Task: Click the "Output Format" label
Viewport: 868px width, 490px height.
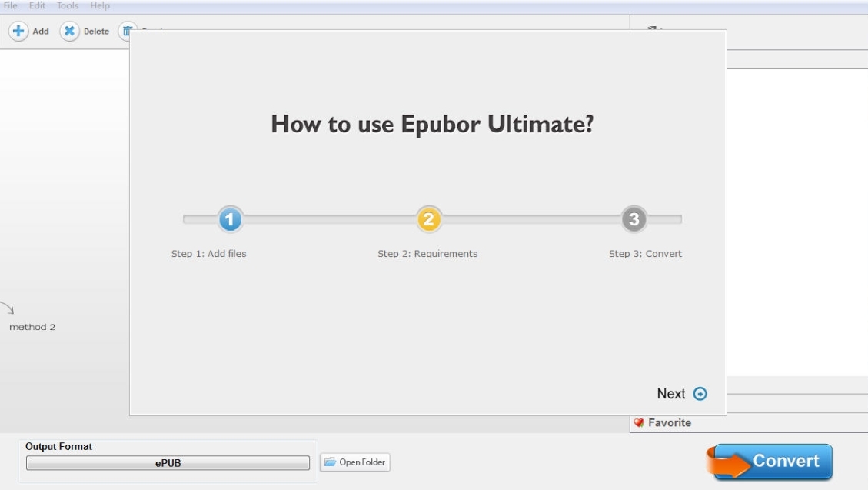Action: 58,446
